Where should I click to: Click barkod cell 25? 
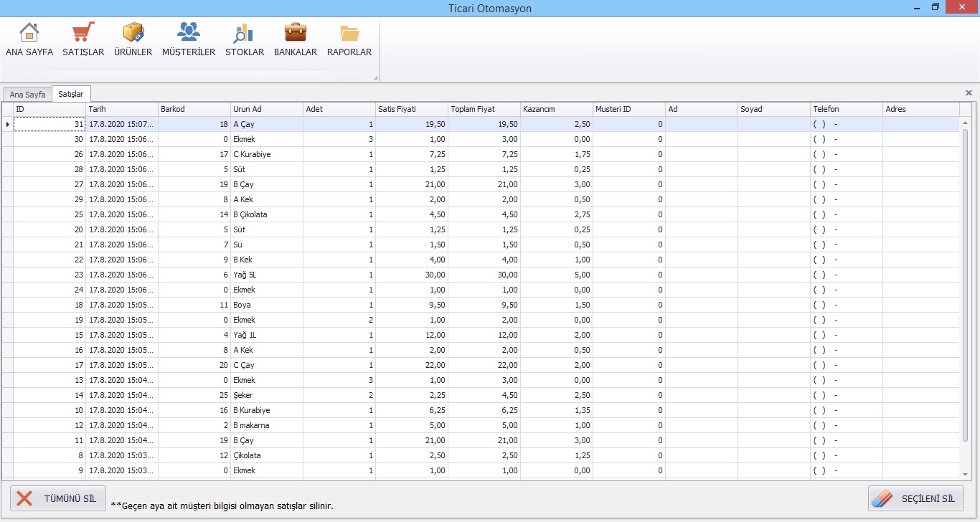194,395
